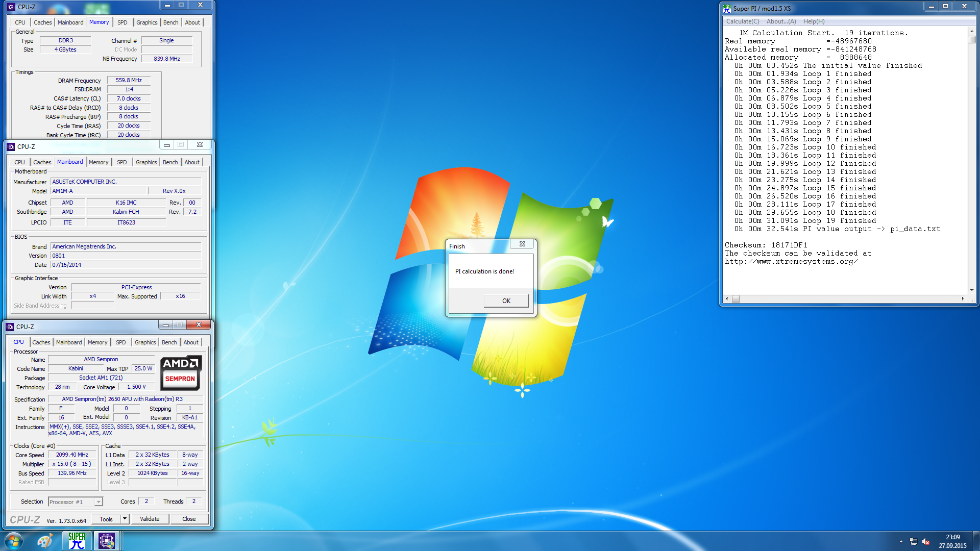The width and height of the screenshot is (980, 551).
Task: Click the Core Speed value 2099.40 MHz
Action: [x=72, y=455]
